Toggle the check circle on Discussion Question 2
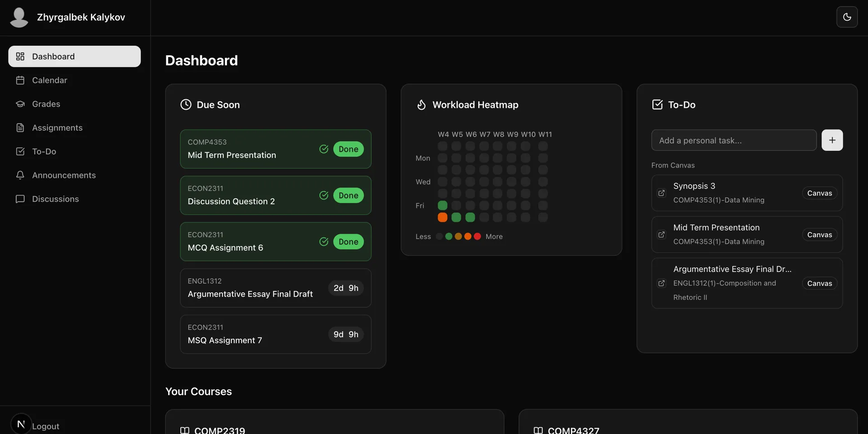This screenshot has height=434, width=868. [x=324, y=196]
